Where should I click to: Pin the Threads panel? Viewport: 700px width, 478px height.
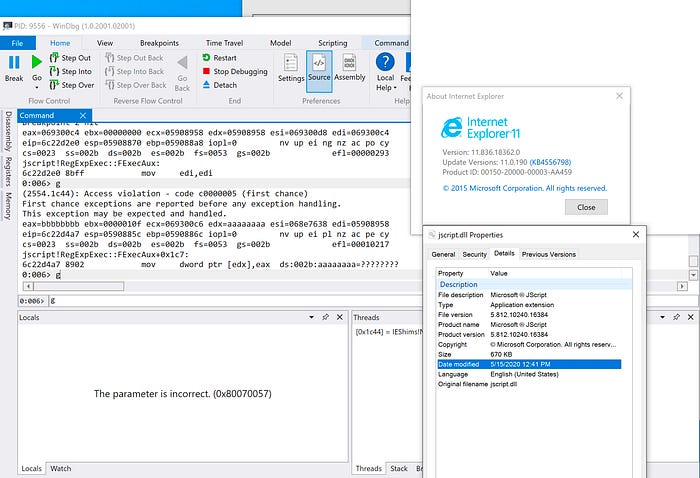click(676, 317)
